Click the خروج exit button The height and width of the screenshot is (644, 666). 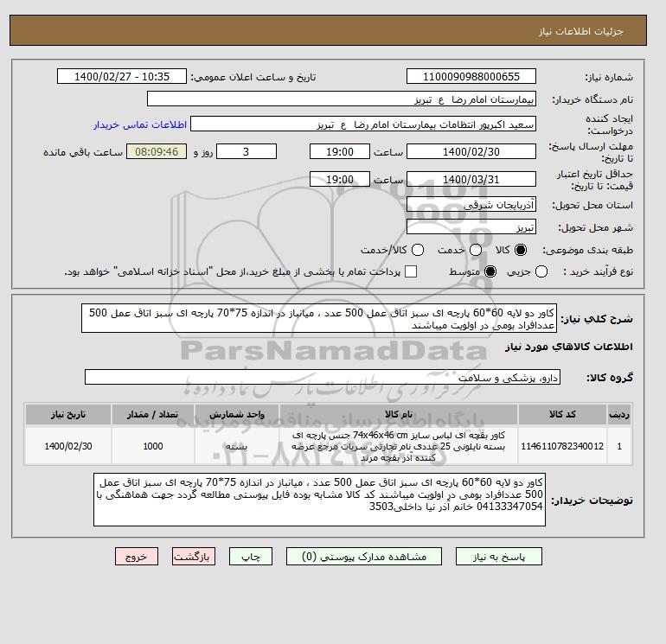[137, 557]
